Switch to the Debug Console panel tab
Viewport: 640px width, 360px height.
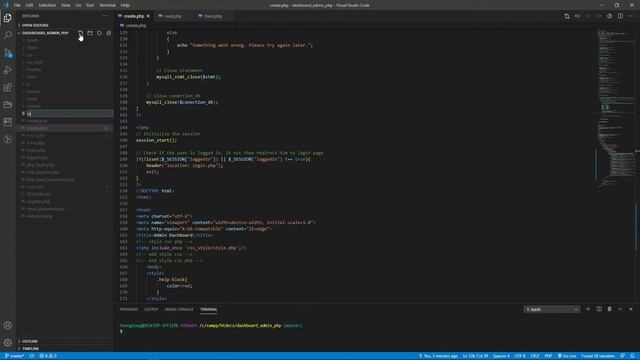pyautogui.click(x=179, y=309)
